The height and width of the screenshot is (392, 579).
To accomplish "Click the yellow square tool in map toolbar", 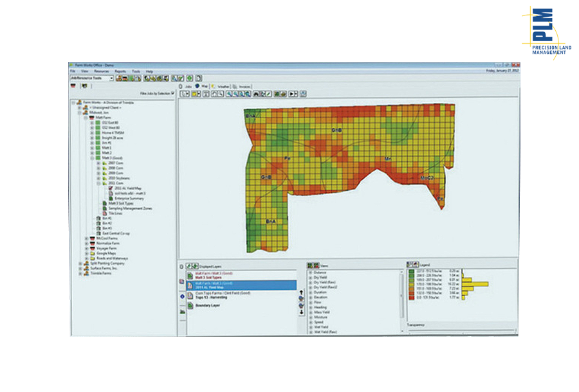I will click(196, 94).
